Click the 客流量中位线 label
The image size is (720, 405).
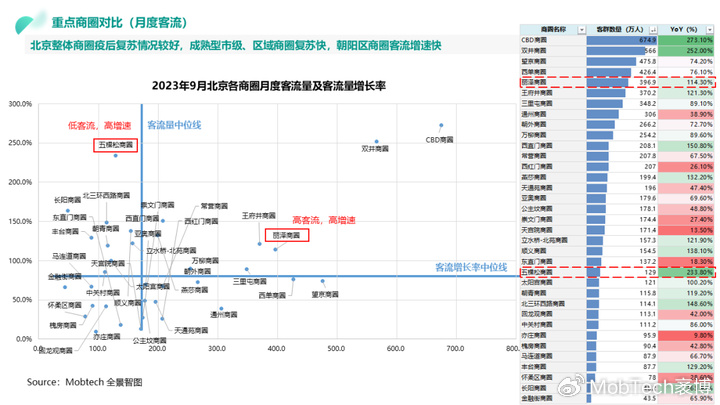pyautogui.click(x=174, y=125)
